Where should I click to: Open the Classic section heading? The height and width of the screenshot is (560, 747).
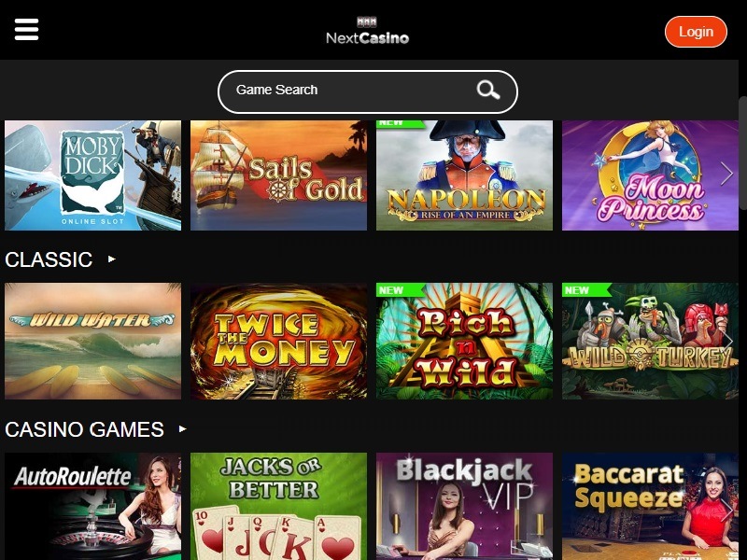pyautogui.click(x=49, y=259)
